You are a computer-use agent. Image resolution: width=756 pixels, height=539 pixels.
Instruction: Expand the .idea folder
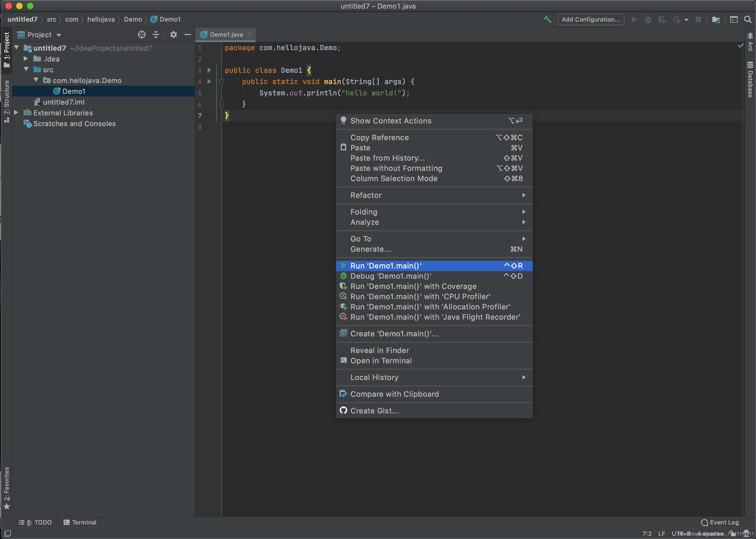click(26, 58)
